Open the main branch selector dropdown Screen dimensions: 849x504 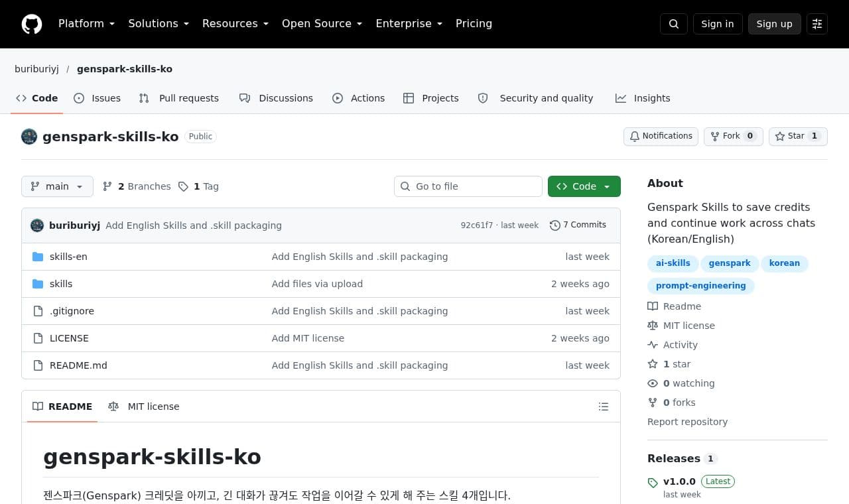[57, 186]
